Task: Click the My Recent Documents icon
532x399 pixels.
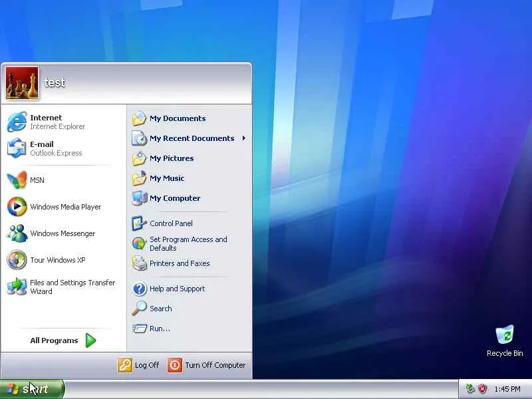Action: tap(139, 138)
